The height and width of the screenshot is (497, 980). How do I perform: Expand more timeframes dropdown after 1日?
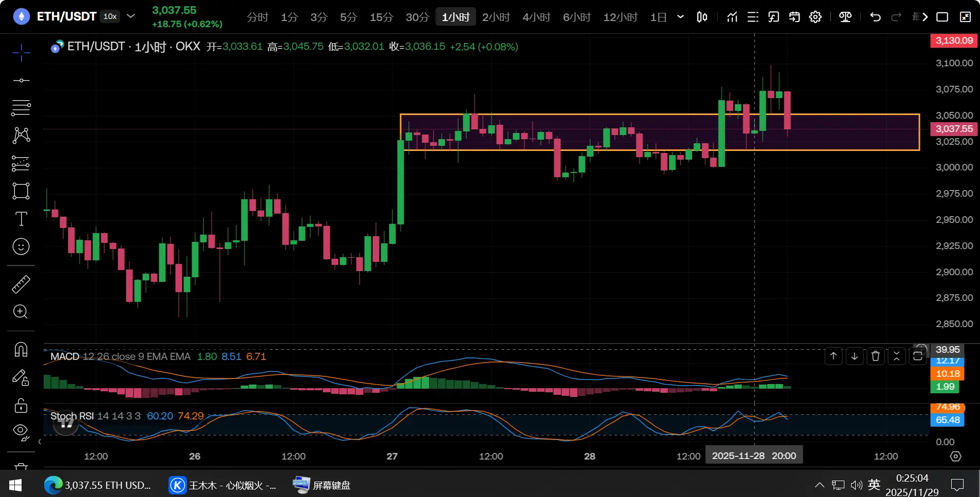tap(681, 17)
